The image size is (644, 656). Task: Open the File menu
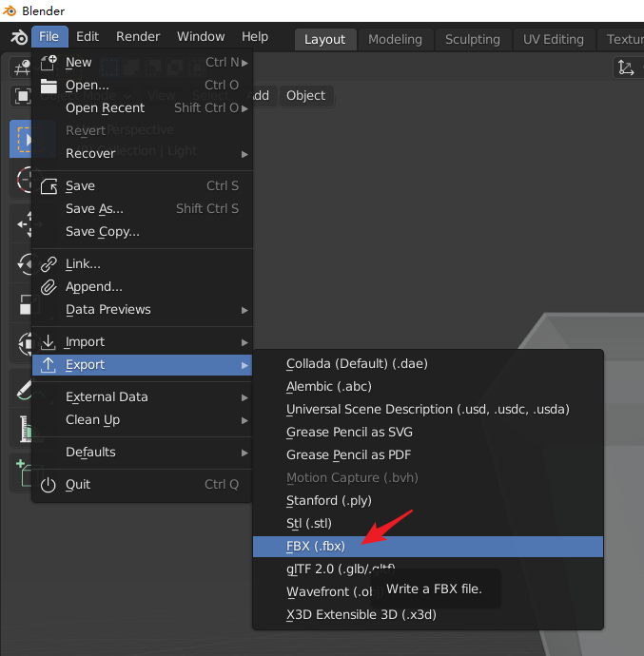coord(49,37)
